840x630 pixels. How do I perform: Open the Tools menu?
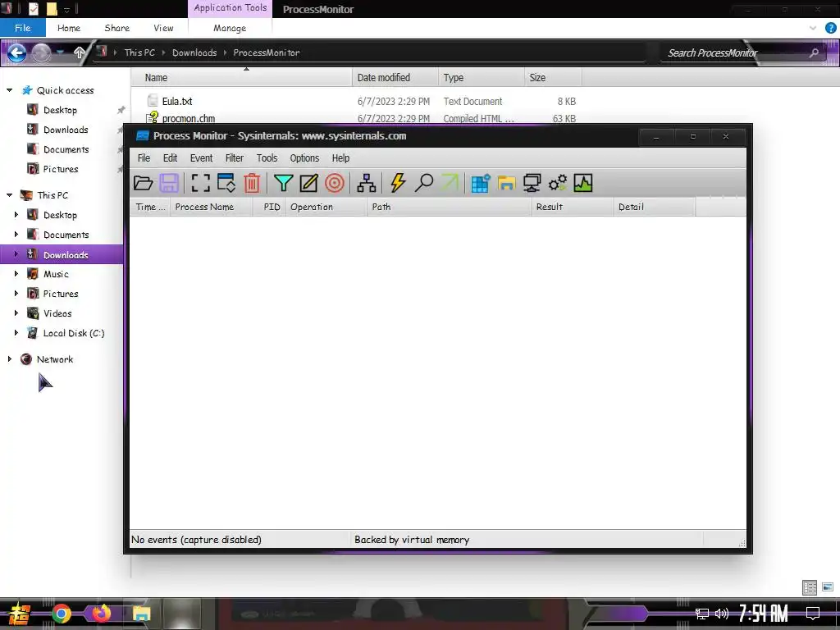(267, 158)
